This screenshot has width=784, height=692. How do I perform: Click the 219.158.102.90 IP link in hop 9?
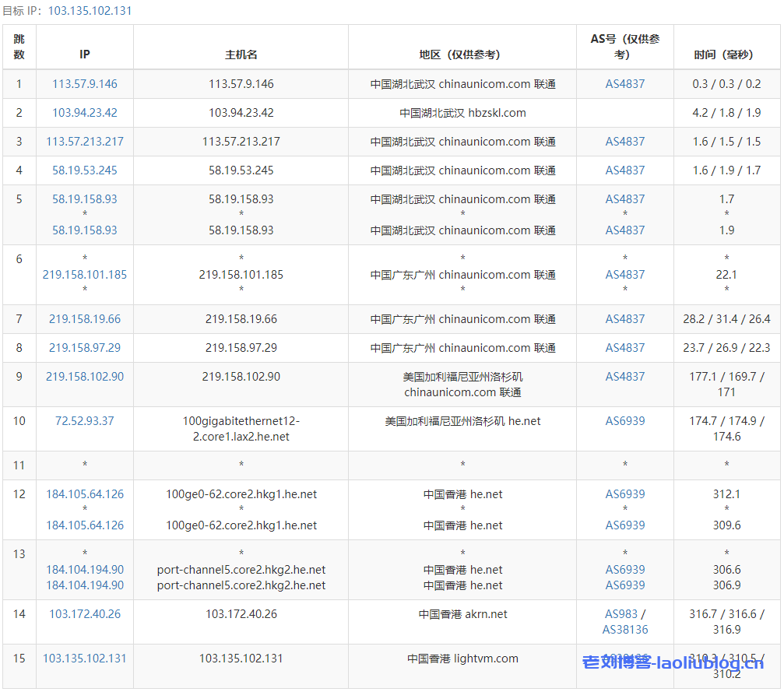85,377
